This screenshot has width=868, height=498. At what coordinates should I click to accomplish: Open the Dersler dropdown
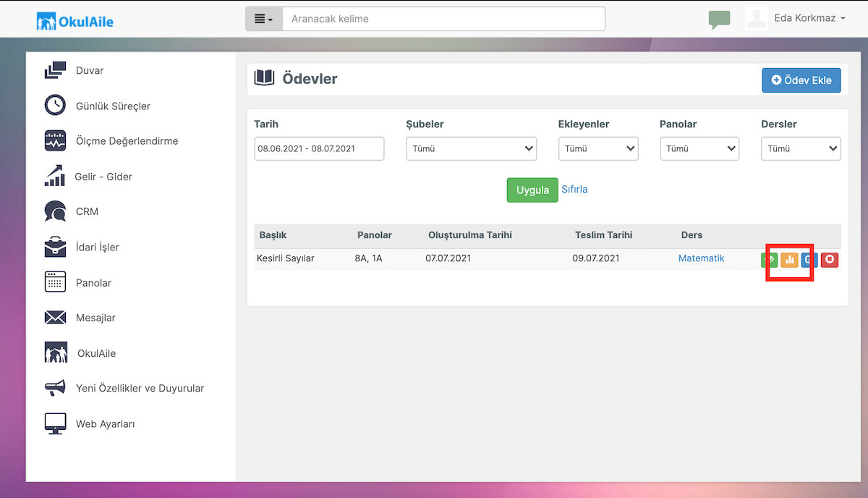[801, 148]
